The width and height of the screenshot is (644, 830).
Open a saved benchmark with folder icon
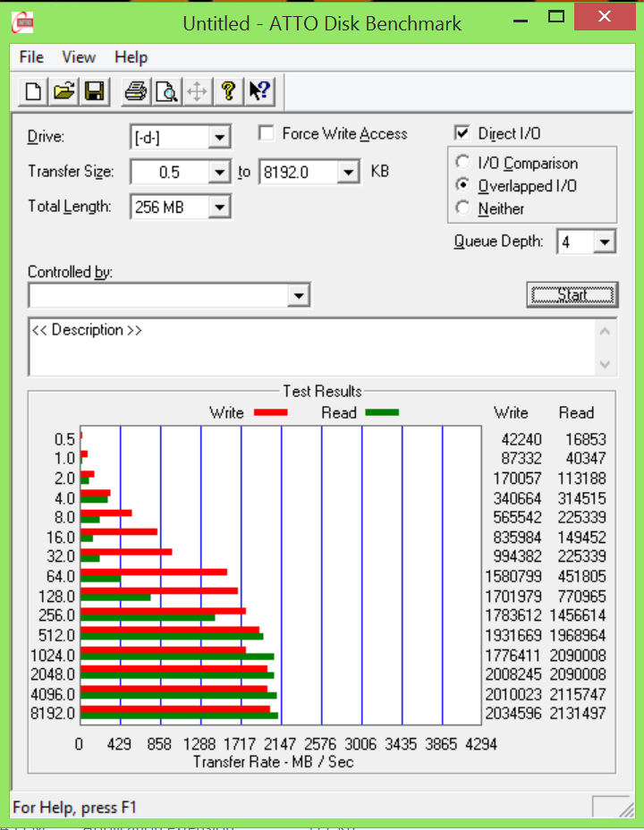click(64, 91)
